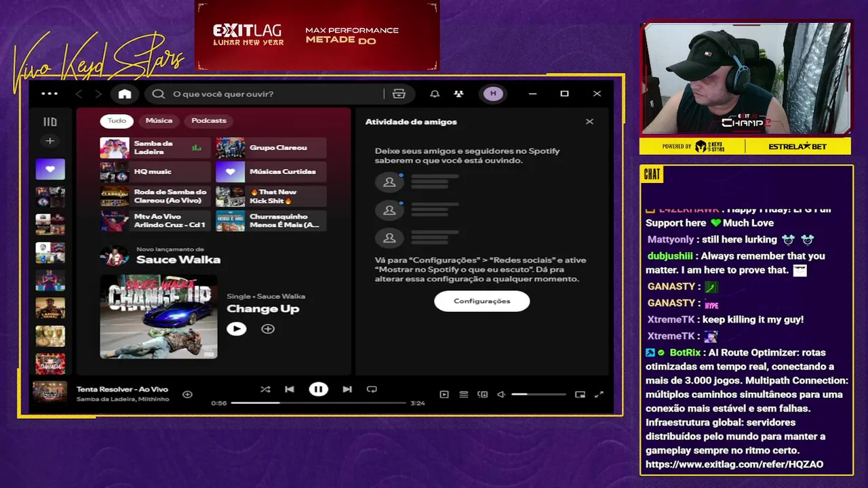Click the search field placeholder text
The image size is (868, 488).
click(223, 94)
